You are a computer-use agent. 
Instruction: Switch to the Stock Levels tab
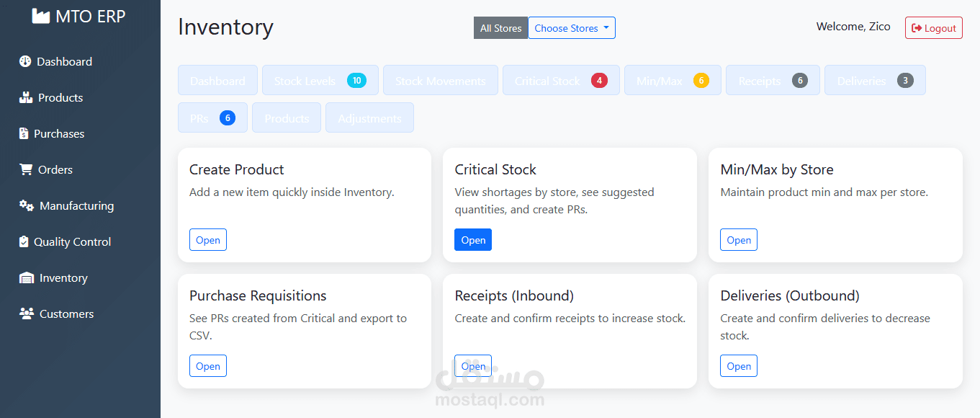pos(318,81)
